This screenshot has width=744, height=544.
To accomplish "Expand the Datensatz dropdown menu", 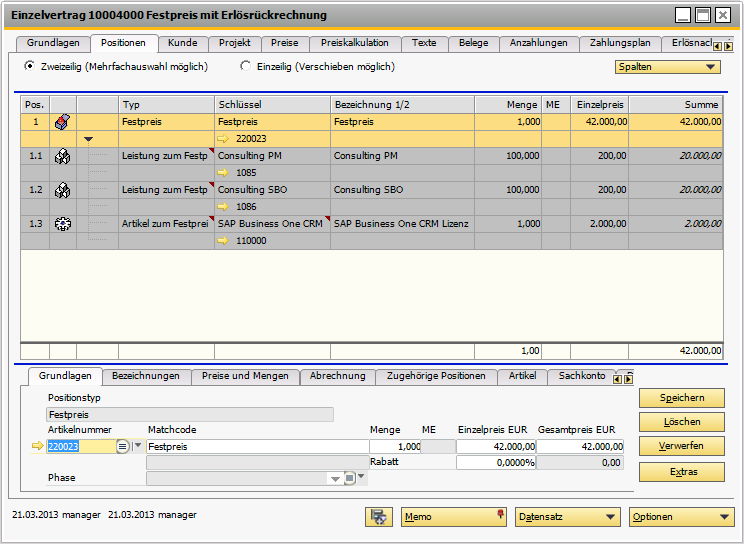I will point(567,517).
